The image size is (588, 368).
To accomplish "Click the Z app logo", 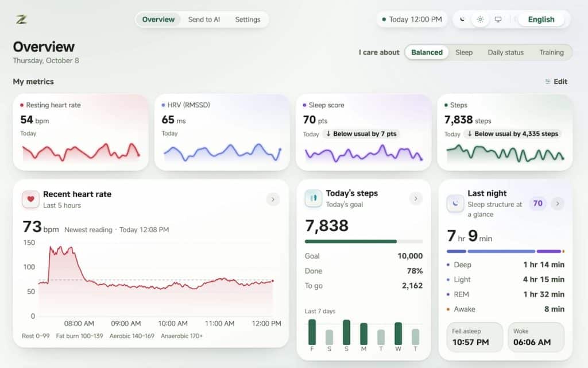I will [21, 19].
